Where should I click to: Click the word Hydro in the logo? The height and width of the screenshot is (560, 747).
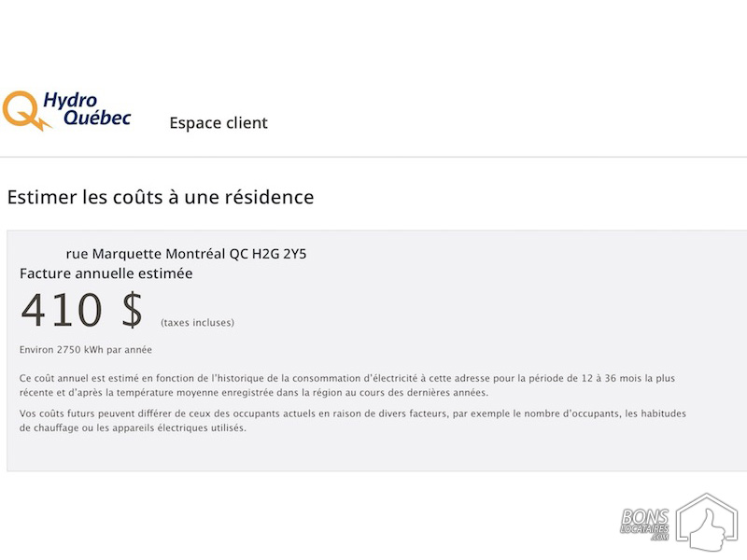[x=70, y=101]
